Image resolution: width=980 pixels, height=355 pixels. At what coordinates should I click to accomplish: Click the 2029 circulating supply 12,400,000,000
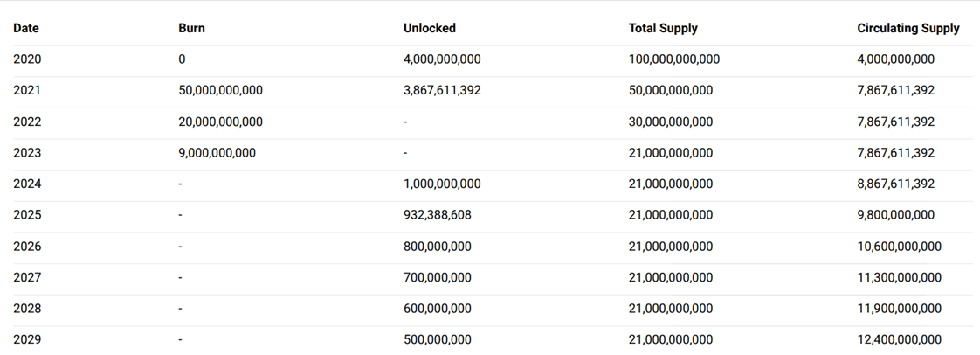click(899, 339)
